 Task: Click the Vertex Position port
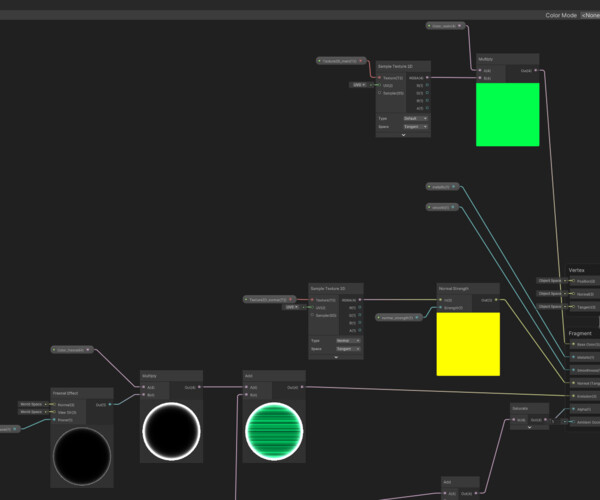pyautogui.click(x=573, y=281)
